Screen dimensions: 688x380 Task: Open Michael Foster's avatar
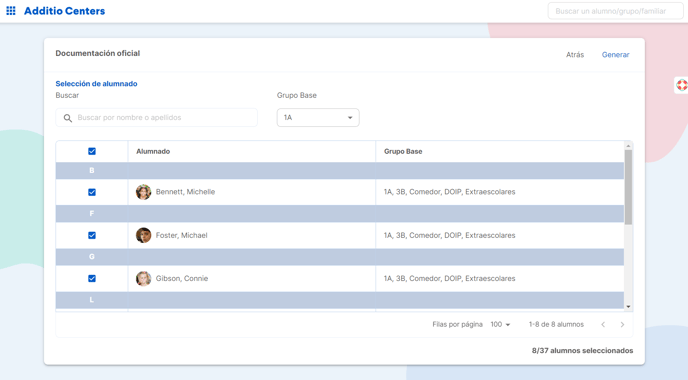pyautogui.click(x=143, y=235)
